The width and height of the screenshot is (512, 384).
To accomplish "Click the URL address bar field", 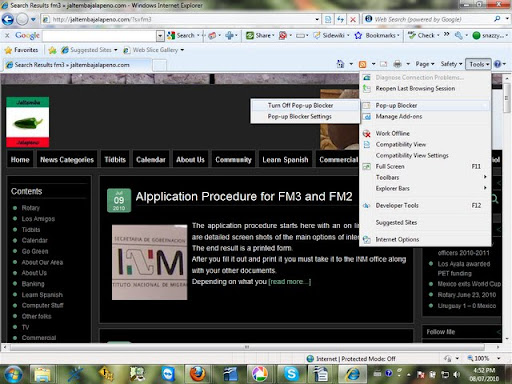I will point(180,19).
